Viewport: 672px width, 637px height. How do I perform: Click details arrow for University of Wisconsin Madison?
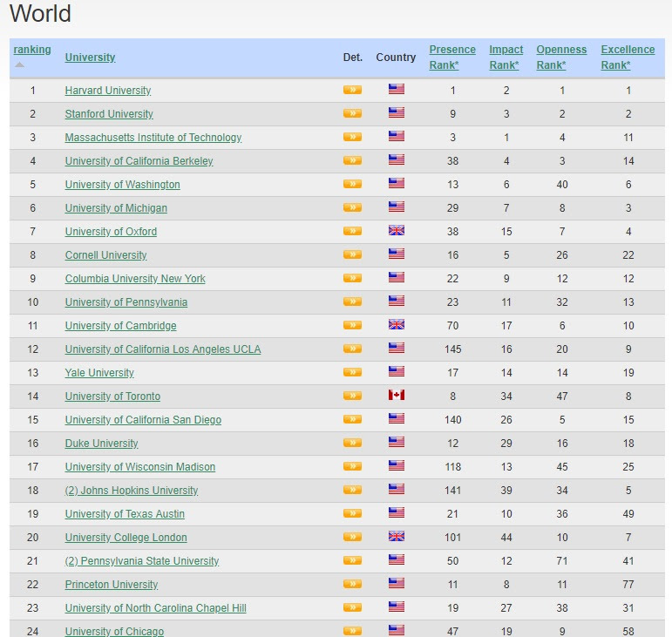tap(352, 466)
